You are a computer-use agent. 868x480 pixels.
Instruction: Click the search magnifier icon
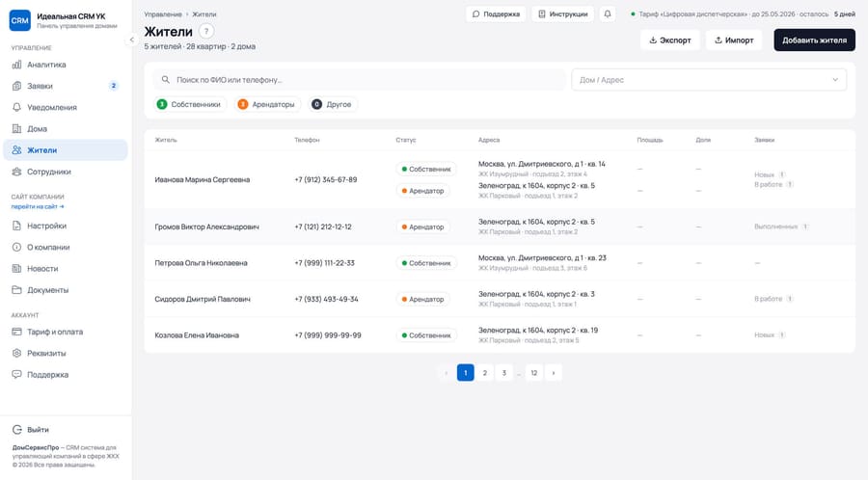166,80
